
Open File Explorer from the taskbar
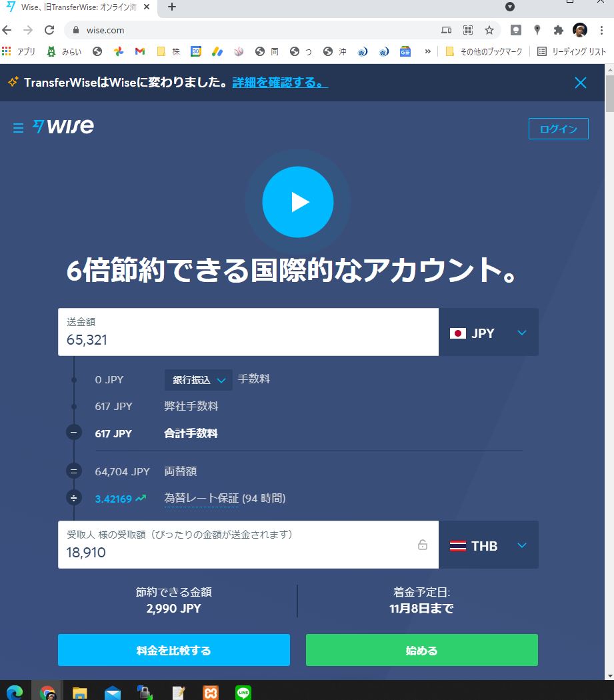pos(79,693)
